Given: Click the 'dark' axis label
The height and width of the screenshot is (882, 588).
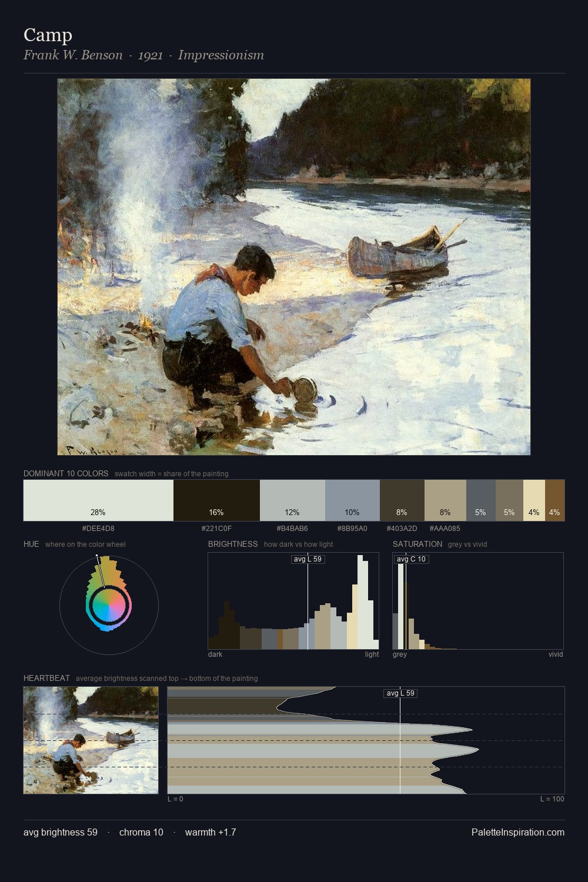Looking at the screenshot, I should click(x=215, y=654).
